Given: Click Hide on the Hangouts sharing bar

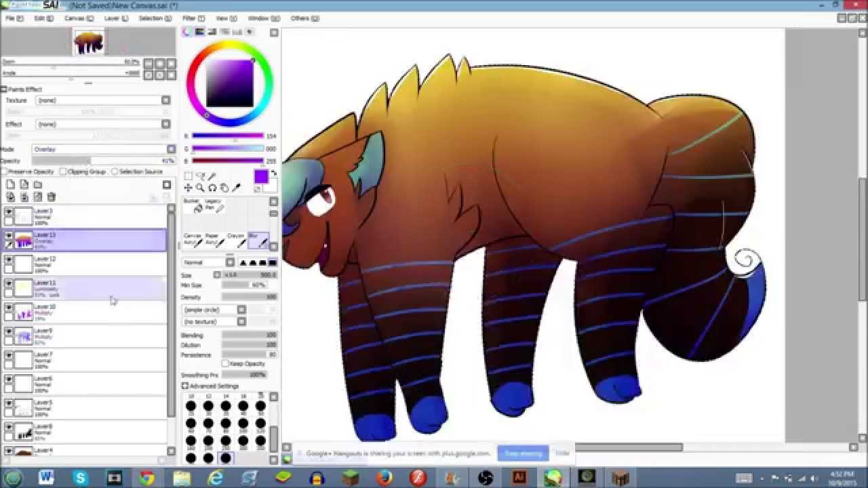Looking at the screenshot, I should tap(562, 453).
